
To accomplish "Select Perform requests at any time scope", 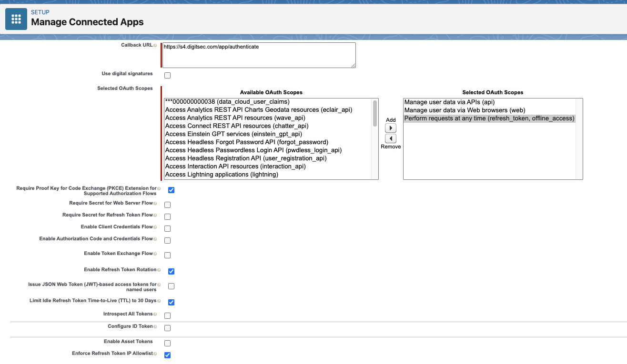I will (489, 118).
